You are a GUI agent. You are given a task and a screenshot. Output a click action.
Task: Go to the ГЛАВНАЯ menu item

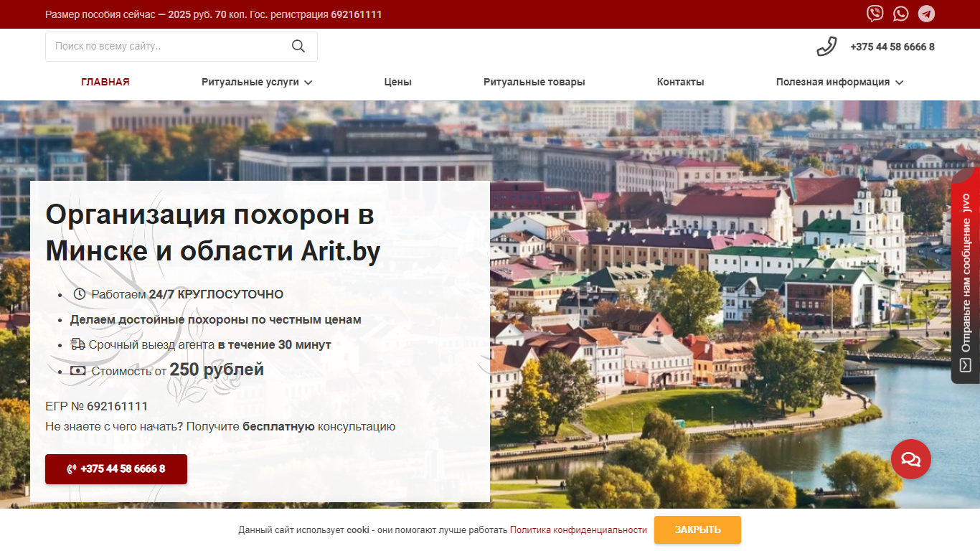(x=105, y=82)
